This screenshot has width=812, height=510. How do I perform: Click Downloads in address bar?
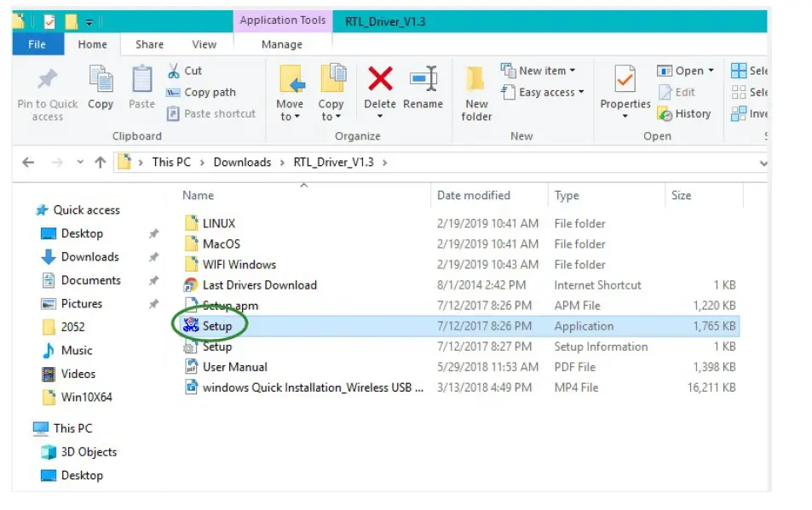point(242,163)
